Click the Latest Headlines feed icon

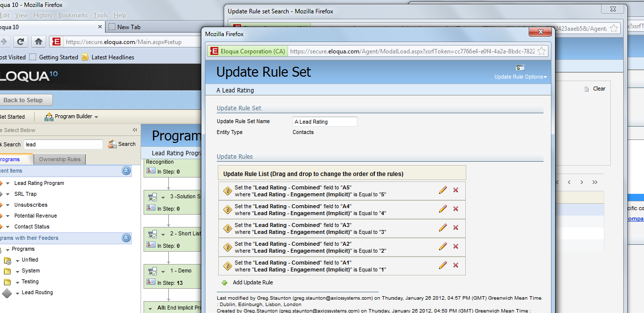coord(85,57)
